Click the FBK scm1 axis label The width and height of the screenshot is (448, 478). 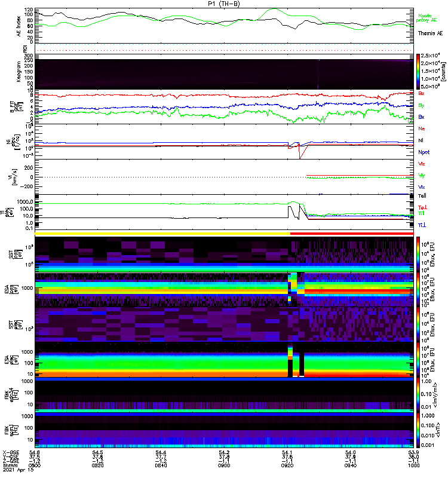point(11,430)
